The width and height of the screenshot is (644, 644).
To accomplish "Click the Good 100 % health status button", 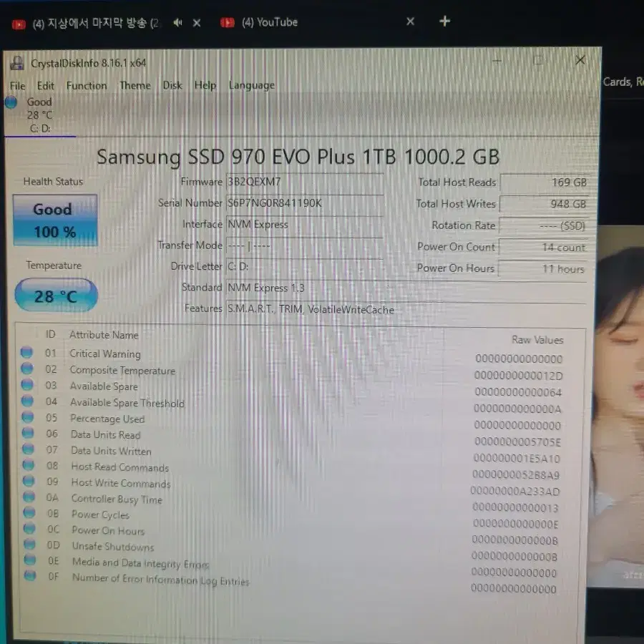I will 55,220.
